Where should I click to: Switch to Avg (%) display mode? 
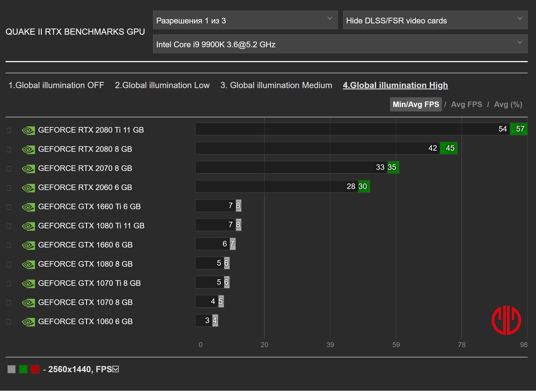tap(508, 104)
